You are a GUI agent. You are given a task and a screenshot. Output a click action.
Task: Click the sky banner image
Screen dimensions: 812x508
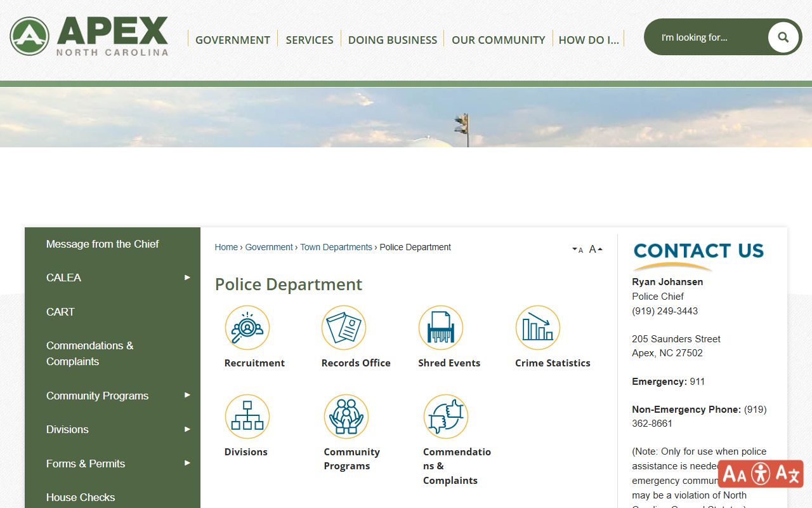[x=406, y=117]
